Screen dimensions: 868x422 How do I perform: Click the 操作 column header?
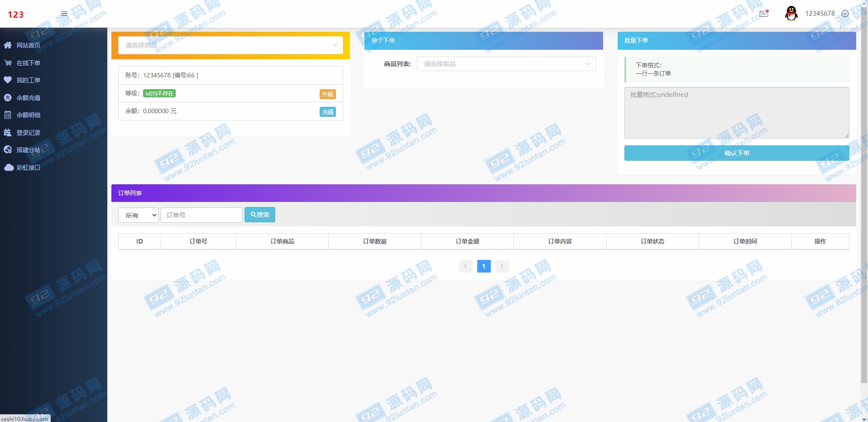(x=820, y=241)
